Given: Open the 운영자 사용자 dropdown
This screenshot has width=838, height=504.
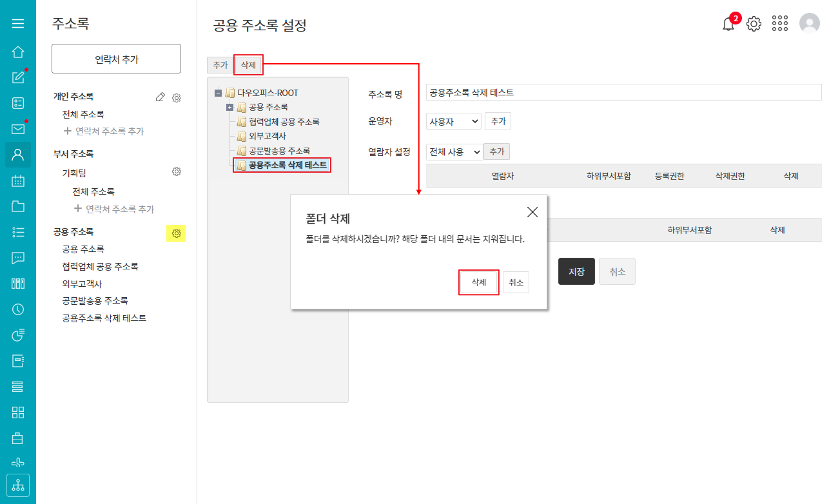Looking at the screenshot, I should point(453,121).
